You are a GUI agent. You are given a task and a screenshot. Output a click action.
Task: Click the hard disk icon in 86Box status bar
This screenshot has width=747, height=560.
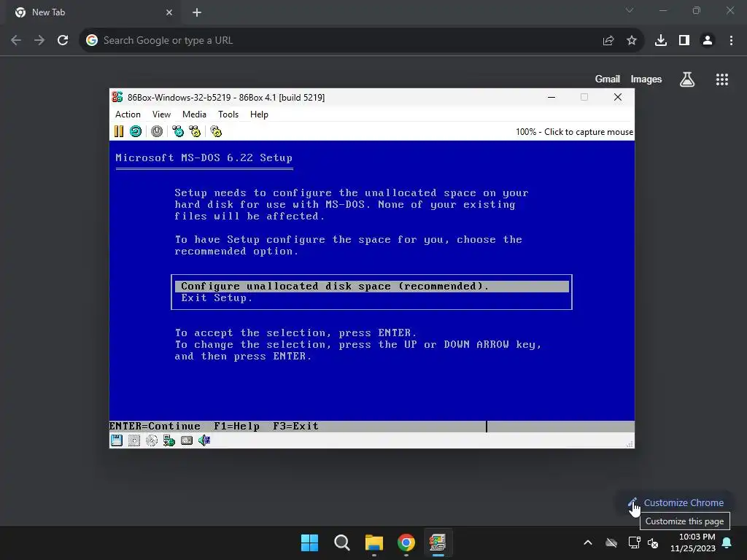pyautogui.click(x=134, y=440)
